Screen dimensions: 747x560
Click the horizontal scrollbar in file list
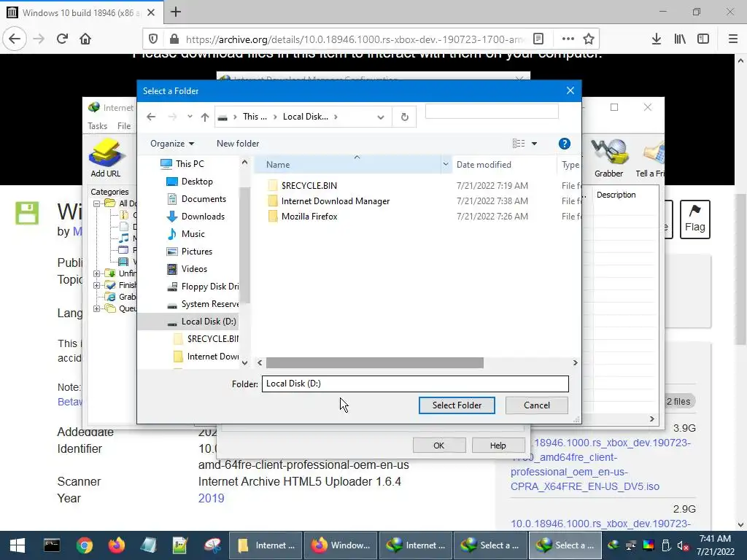[374, 363]
